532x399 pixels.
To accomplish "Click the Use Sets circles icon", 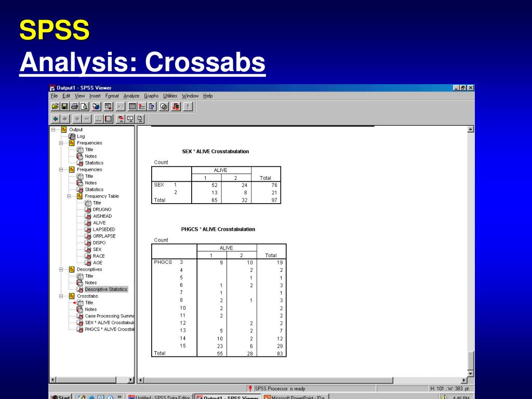I will pyautogui.click(x=164, y=107).
